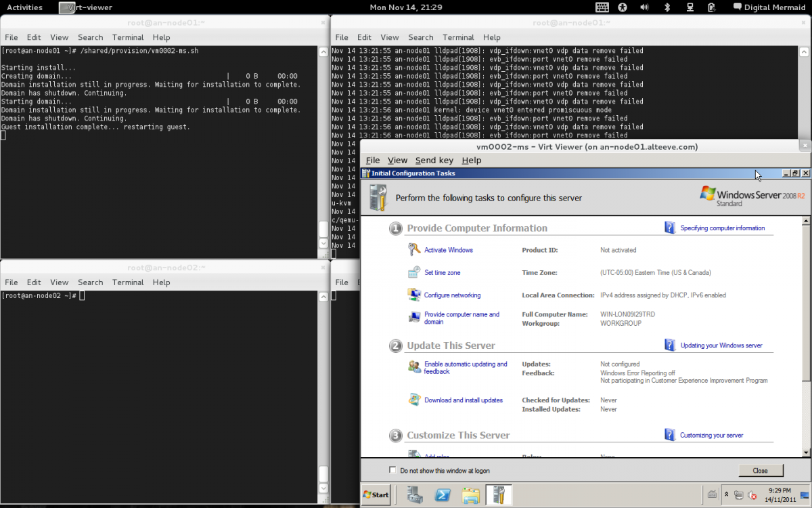Screen dimensions: 812x508
Task: Enable 'Do not show this window at logon'
Action: (392, 470)
